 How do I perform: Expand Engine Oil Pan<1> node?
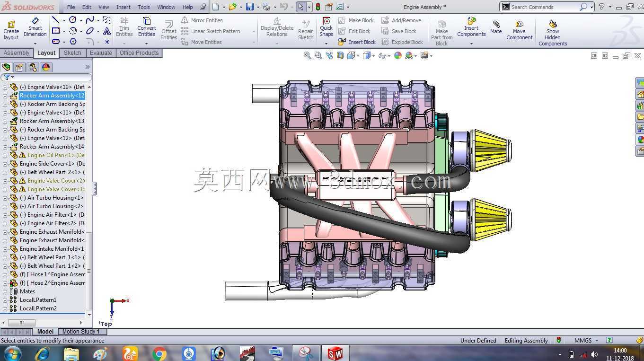pos(5,155)
